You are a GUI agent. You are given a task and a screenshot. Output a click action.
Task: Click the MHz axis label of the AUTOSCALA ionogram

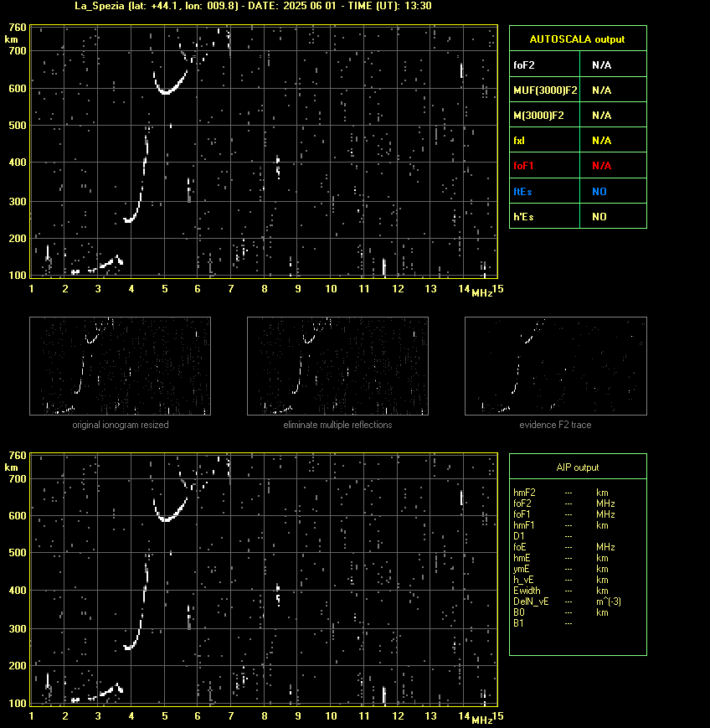point(481,293)
